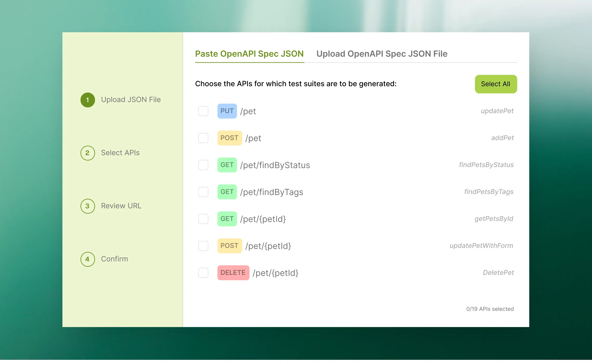Click step 4 Confirm circle icon

pyautogui.click(x=88, y=259)
